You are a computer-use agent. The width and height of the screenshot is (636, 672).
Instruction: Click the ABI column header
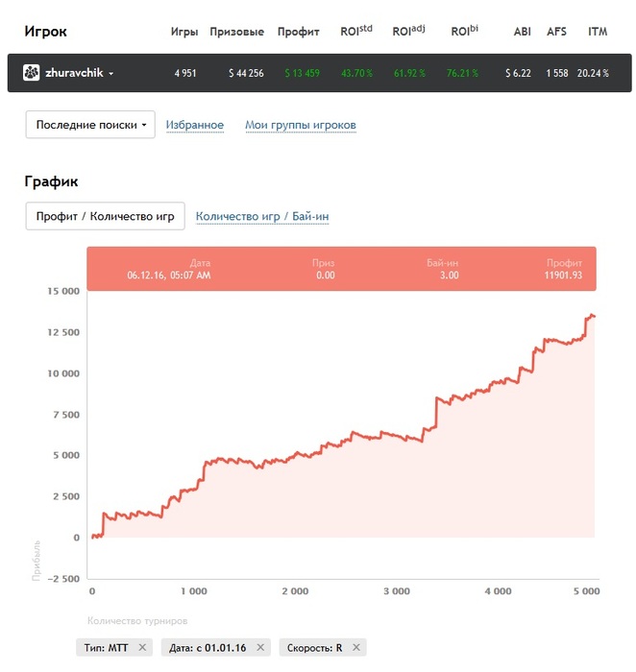(x=522, y=32)
